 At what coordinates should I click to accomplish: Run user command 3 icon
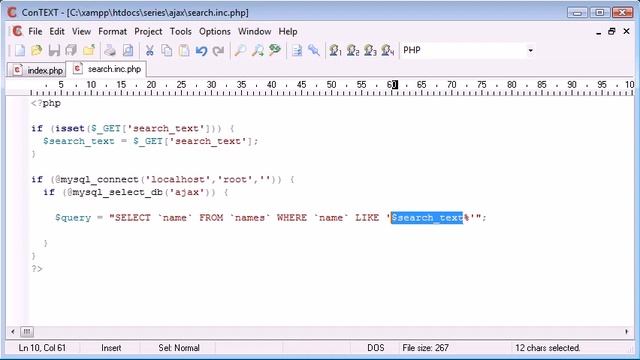[x=370, y=51]
